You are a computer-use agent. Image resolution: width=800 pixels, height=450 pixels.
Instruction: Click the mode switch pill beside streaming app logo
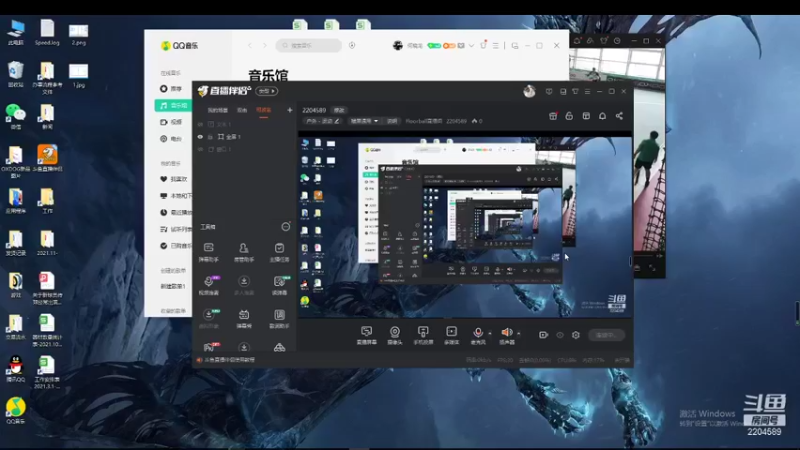point(267,91)
